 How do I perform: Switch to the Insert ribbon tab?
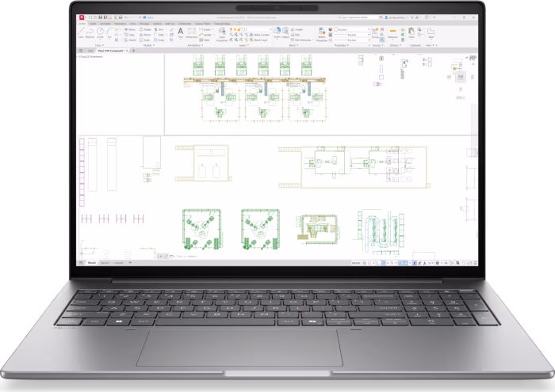tap(93, 24)
